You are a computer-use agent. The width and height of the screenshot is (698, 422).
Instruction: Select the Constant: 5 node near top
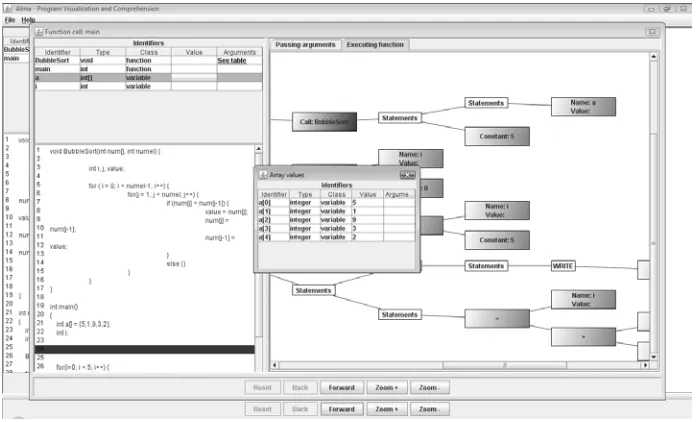tap(497, 136)
